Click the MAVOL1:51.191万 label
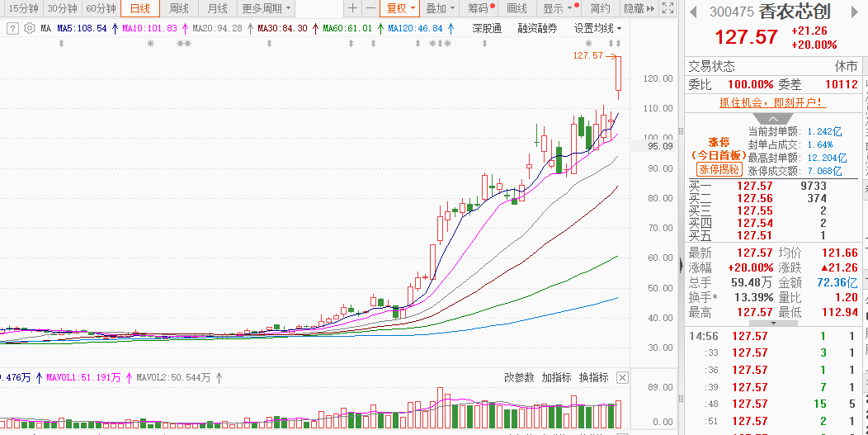868x435 pixels. (x=83, y=378)
